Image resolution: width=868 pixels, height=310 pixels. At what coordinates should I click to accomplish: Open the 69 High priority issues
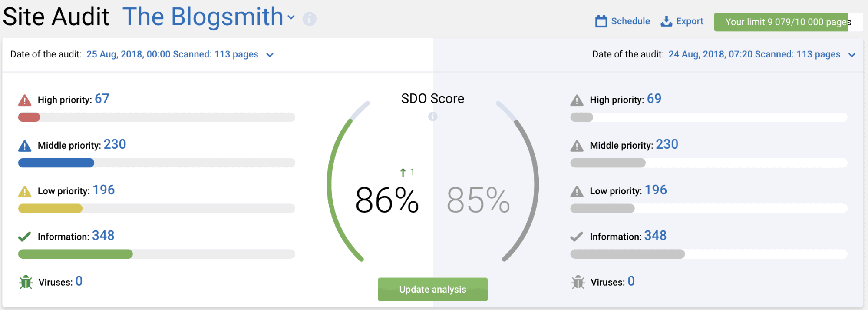point(654,99)
